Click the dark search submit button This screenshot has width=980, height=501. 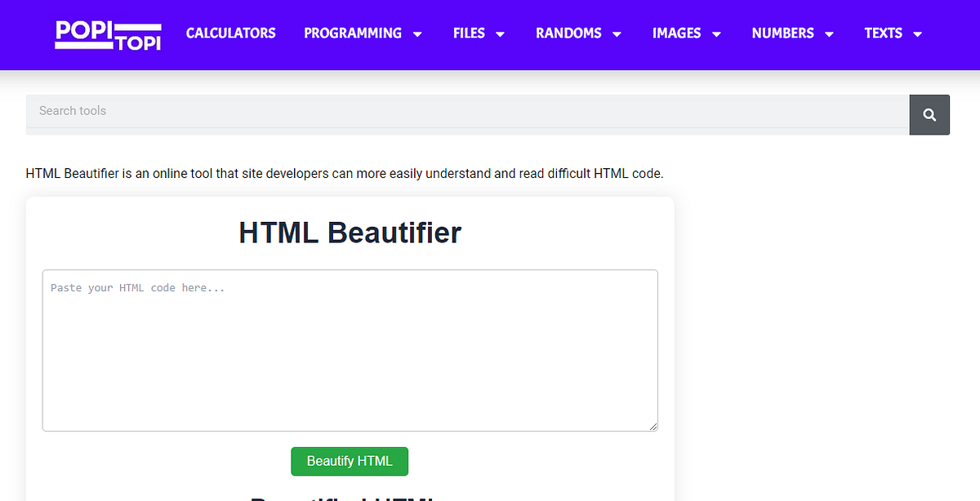click(929, 114)
